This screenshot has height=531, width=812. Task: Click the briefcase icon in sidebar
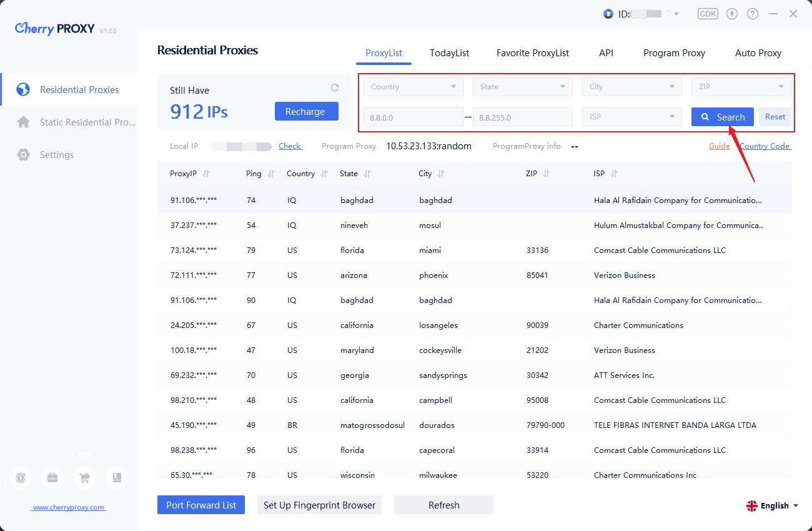[52, 478]
